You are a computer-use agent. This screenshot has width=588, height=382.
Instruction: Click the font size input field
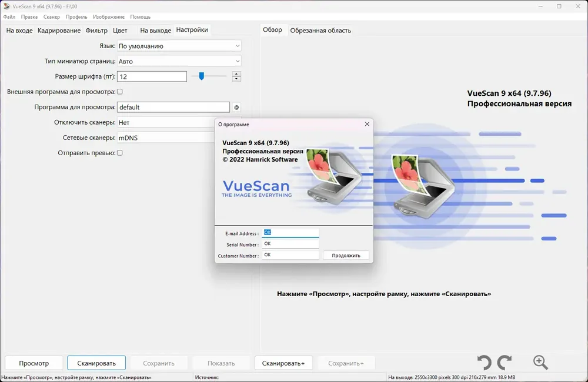pos(152,76)
